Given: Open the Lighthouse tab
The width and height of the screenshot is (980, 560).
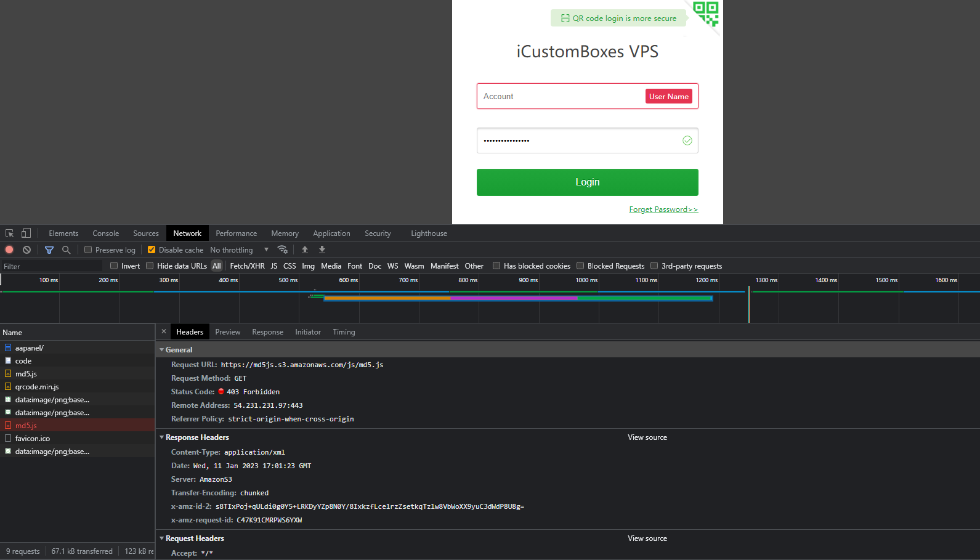Looking at the screenshot, I should (429, 233).
